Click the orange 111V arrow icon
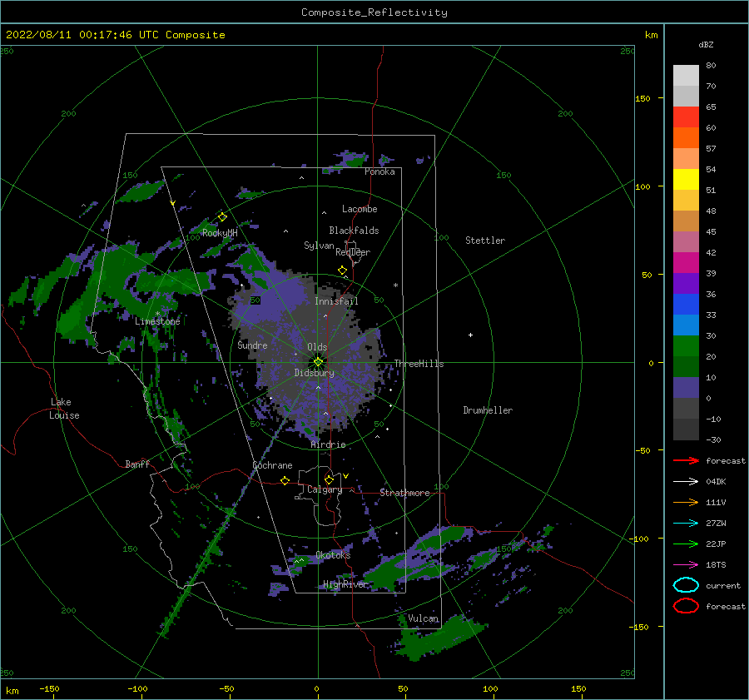Screen dimensions: 749x700 (x=686, y=502)
